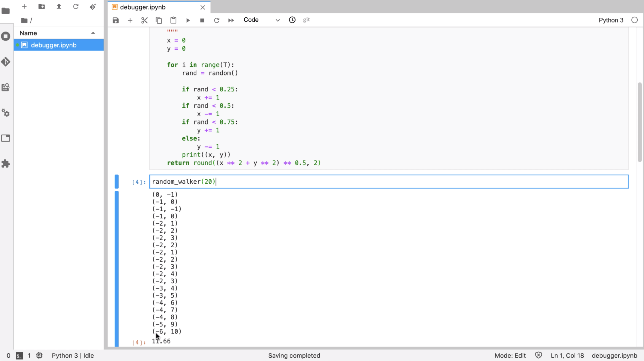Show running terminals and kernels panel
The height and width of the screenshot is (361, 644).
(x=6, y=36)
